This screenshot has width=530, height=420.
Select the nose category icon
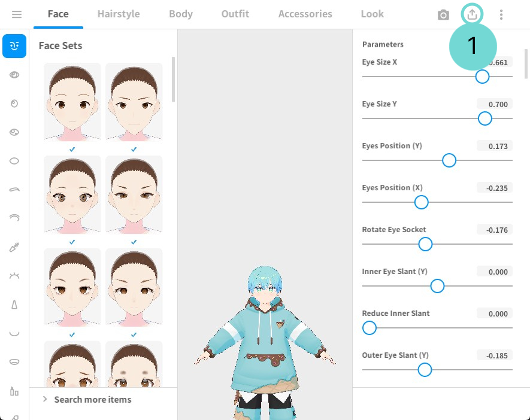coord(14,305)
